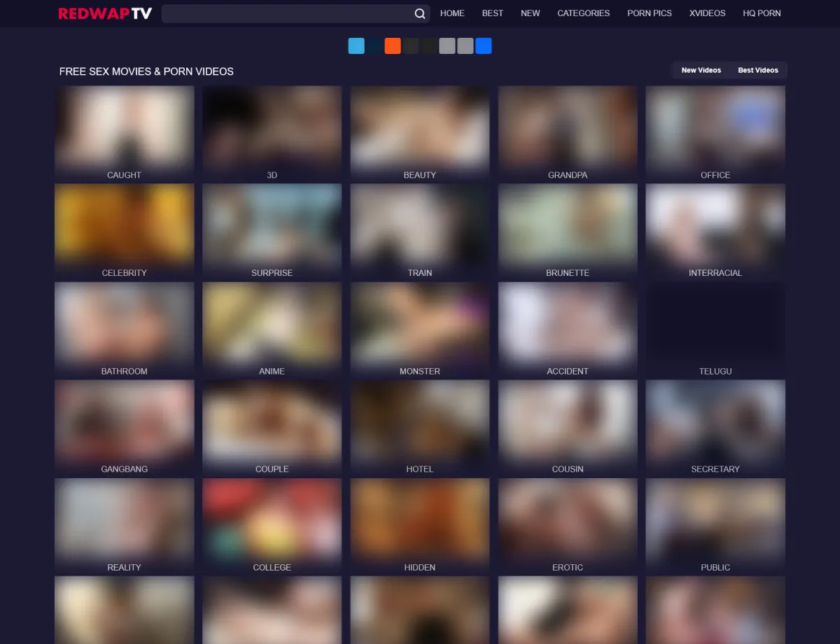
Task: Click the light blue share square
Action: (356, 46)
